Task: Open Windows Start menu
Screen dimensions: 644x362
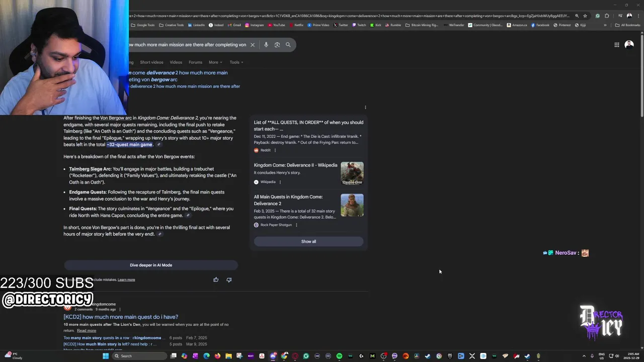Action: (x=106, y=356)
